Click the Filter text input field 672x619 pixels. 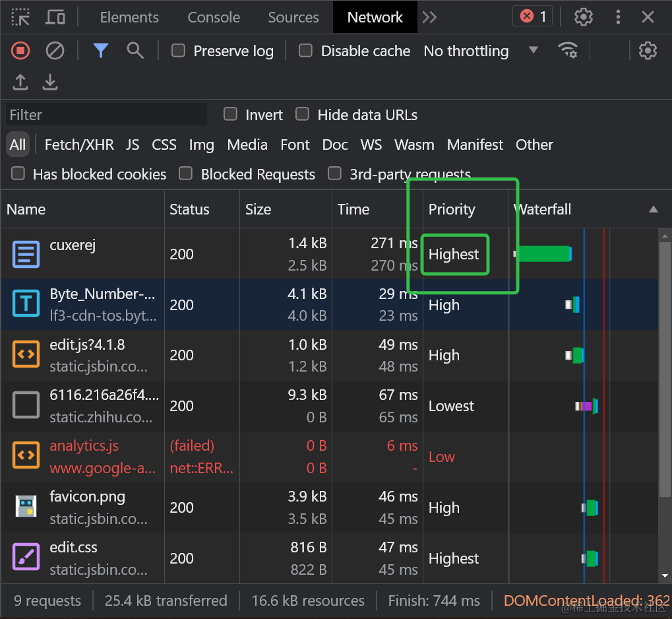tap(106, 115)
